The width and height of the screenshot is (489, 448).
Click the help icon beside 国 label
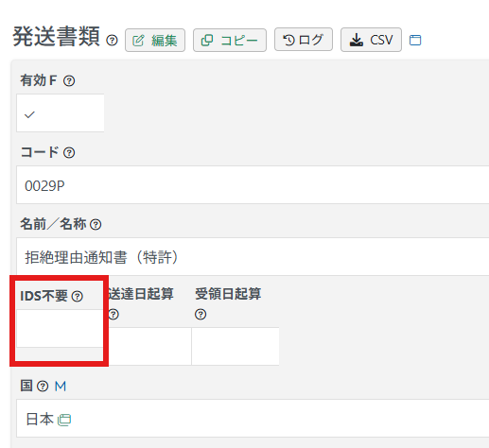point(43,386)
